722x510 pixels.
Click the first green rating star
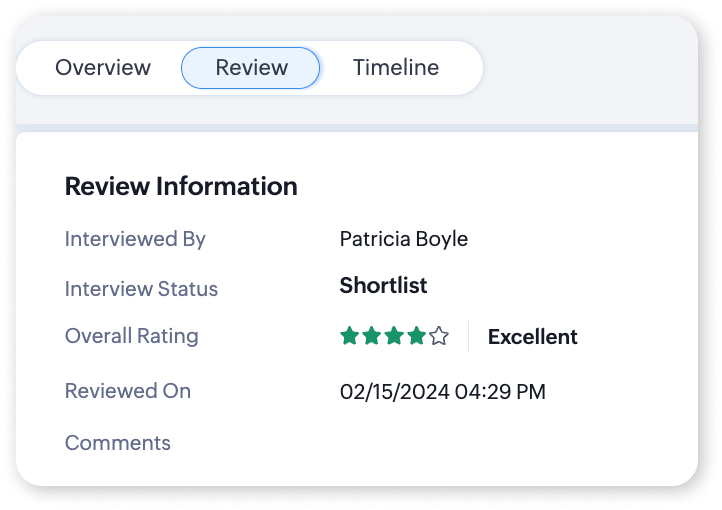point(349,336)
